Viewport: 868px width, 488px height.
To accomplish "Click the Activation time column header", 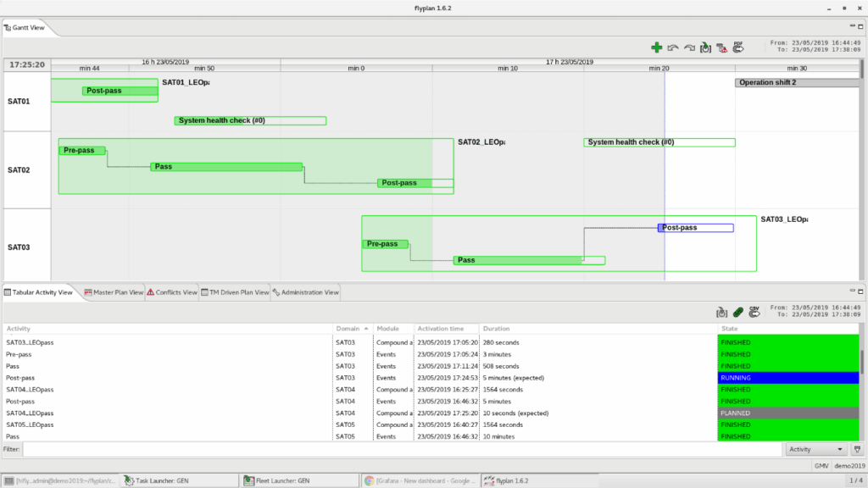I will (x=446, y=329).
